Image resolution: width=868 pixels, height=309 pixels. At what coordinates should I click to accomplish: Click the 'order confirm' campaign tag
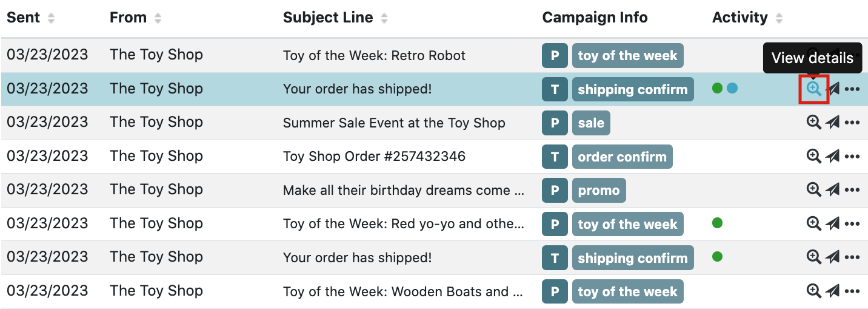[622, 157]
